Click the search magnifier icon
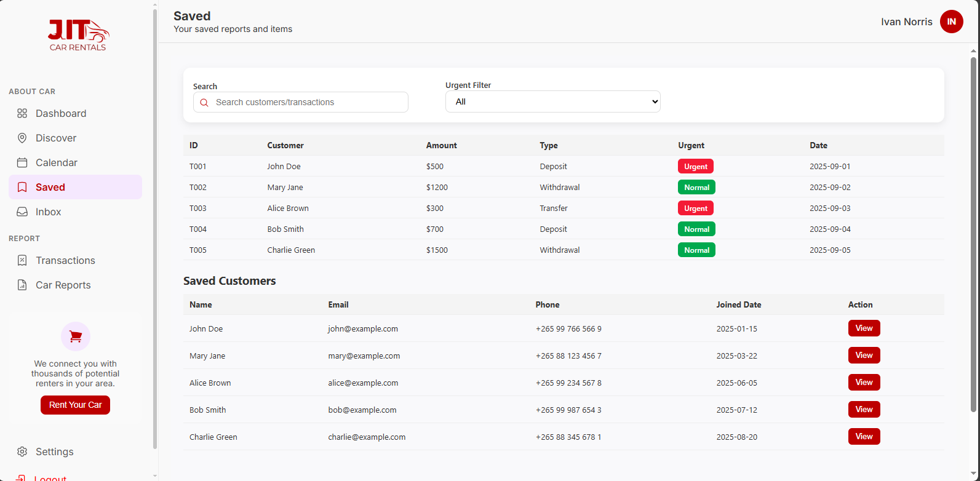Viewport: 980px width, 481px height. 204,103
